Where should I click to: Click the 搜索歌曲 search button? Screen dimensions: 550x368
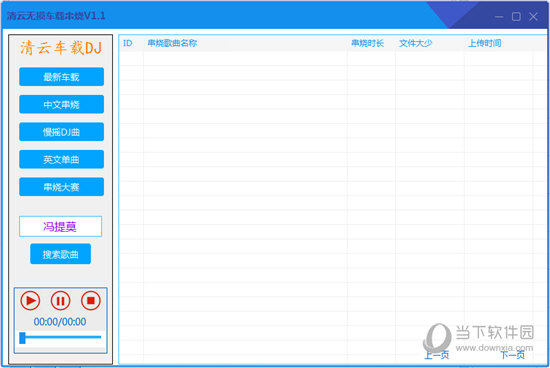(60, 254)
